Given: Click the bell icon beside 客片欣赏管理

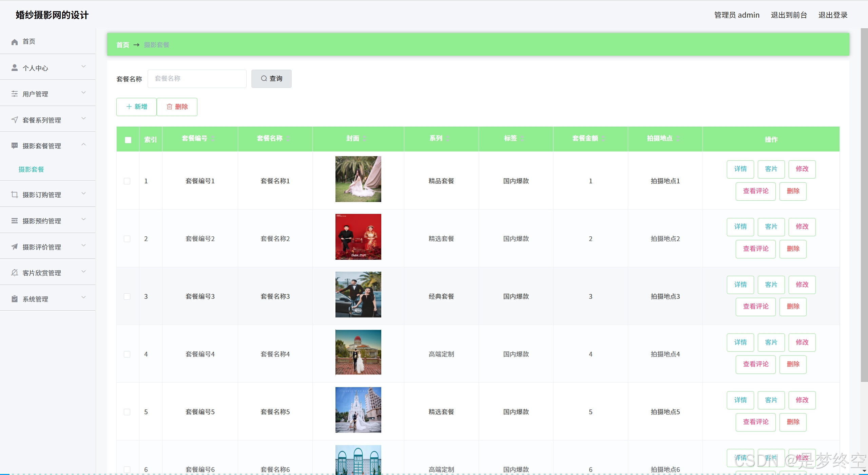Looking at the screenshot, I should pos(14,273).
